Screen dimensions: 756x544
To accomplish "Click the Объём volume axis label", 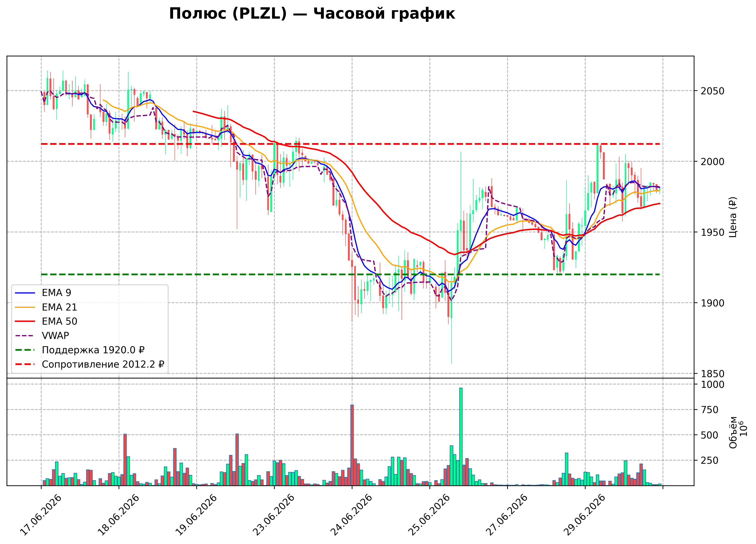I will point(733,432).
